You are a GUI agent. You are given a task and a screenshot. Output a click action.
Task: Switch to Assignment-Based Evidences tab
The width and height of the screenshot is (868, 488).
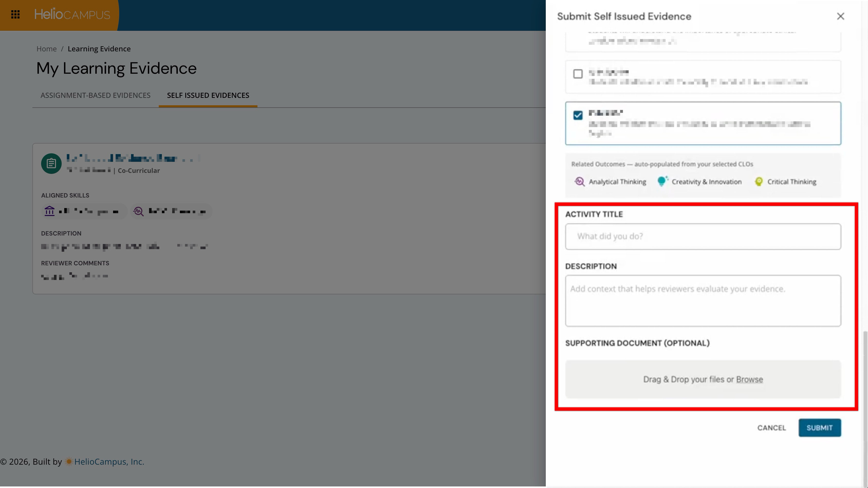95,95
